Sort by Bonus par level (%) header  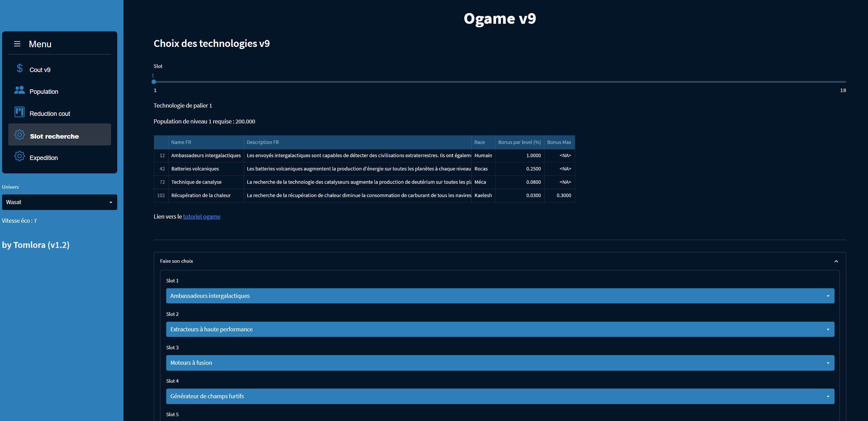(x=520, y=142)
